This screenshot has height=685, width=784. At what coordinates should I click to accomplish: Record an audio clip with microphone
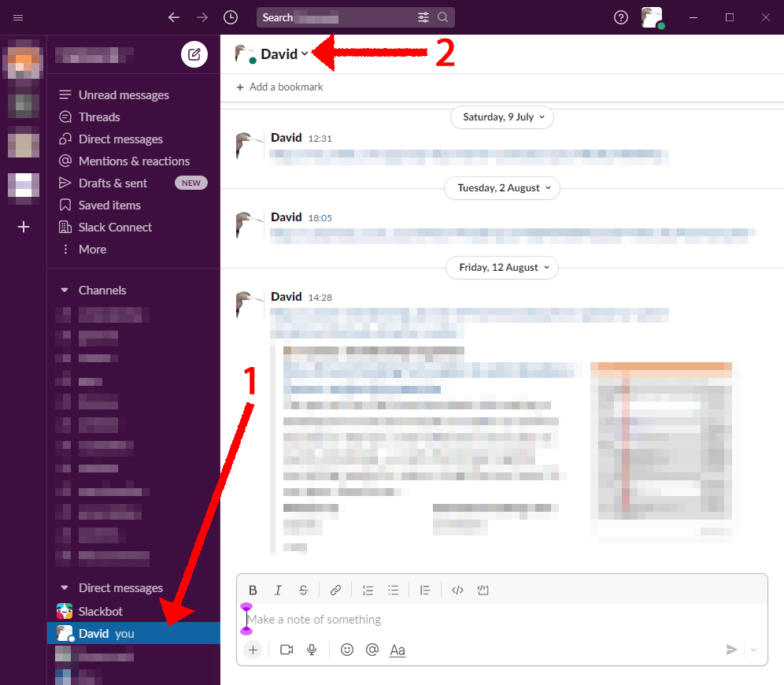click(x=312, y=650)
